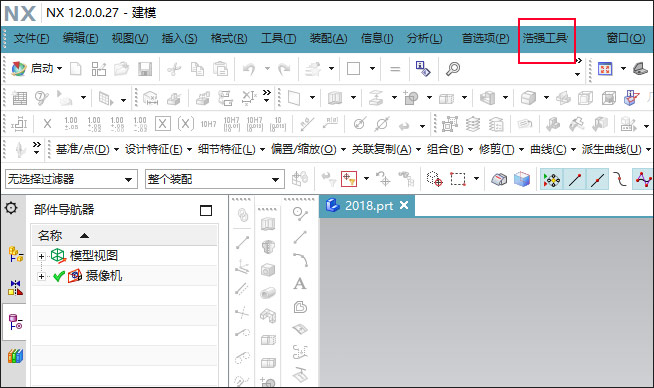654x388 pixels.
Task: Open the 信息(I) menu
Action: 377,38
